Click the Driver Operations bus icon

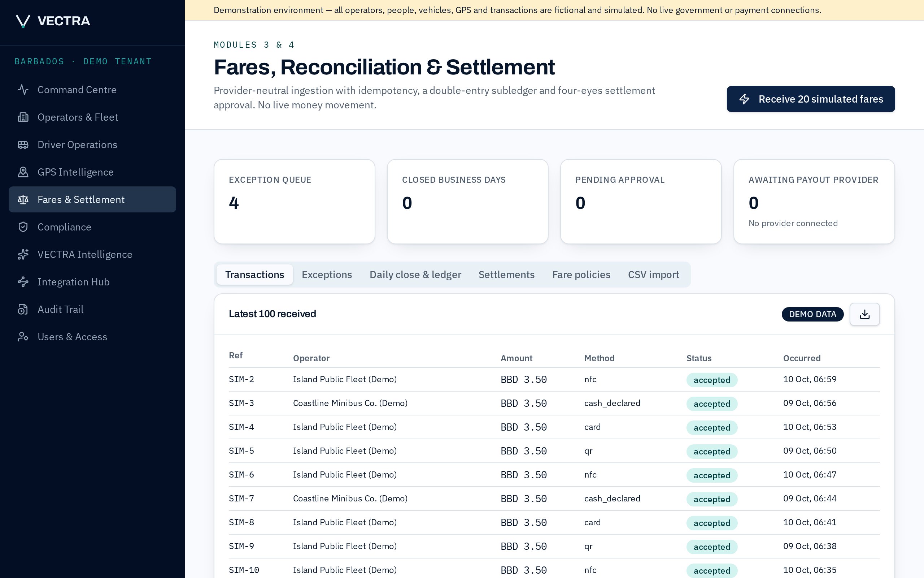[23, 145]
